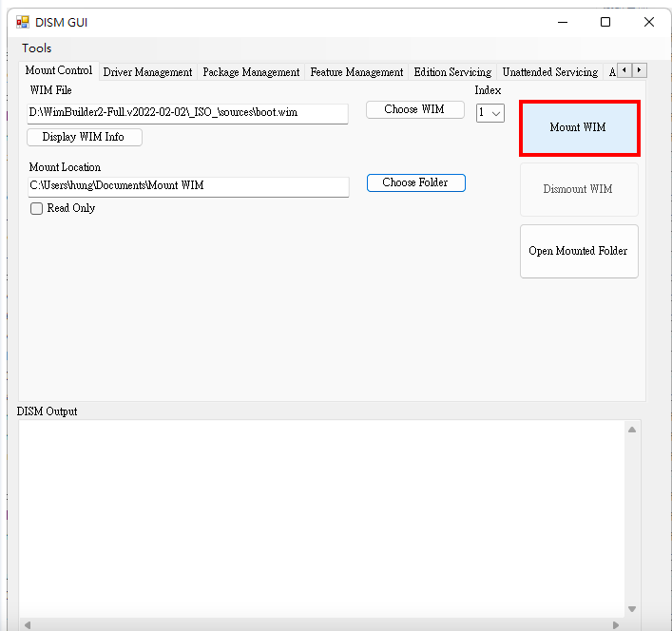Select the Feature Management tab
Screen dimensions: 672x631
(x=356, y=72)
